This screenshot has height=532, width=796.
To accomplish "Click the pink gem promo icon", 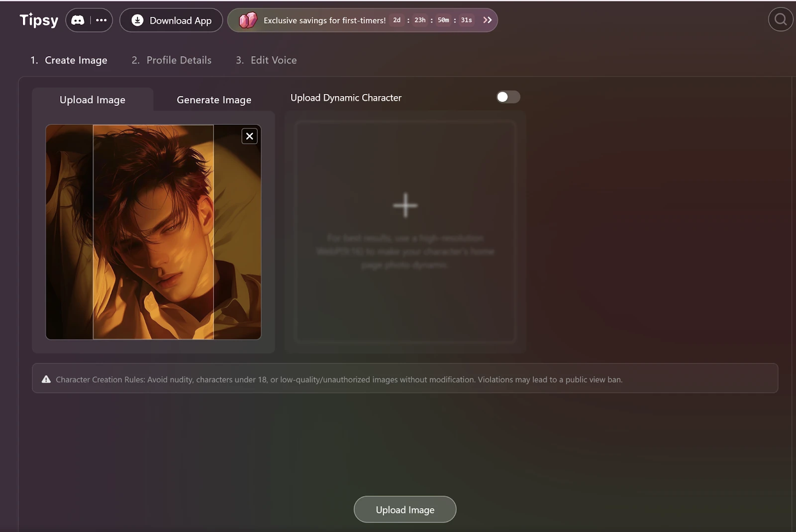I will (248, 20).
